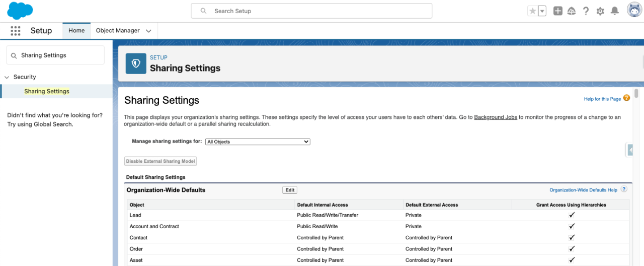The width and height of the screenshot is (644, 266).
Task: Click the Public Read/Write/Transfer value
Action: point(328,215)
